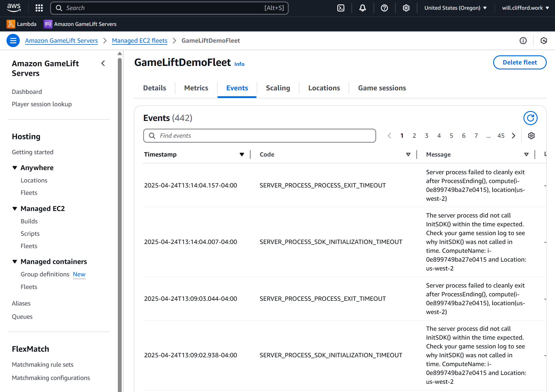Collapse the Managed EC2 section
The height and width of the screenshot is (392, 555).
(15, 208)
